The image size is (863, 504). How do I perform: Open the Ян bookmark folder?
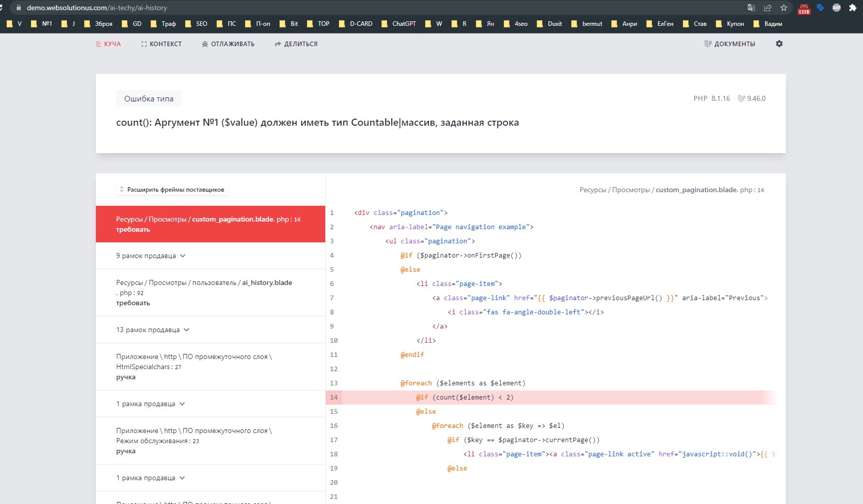485,24
